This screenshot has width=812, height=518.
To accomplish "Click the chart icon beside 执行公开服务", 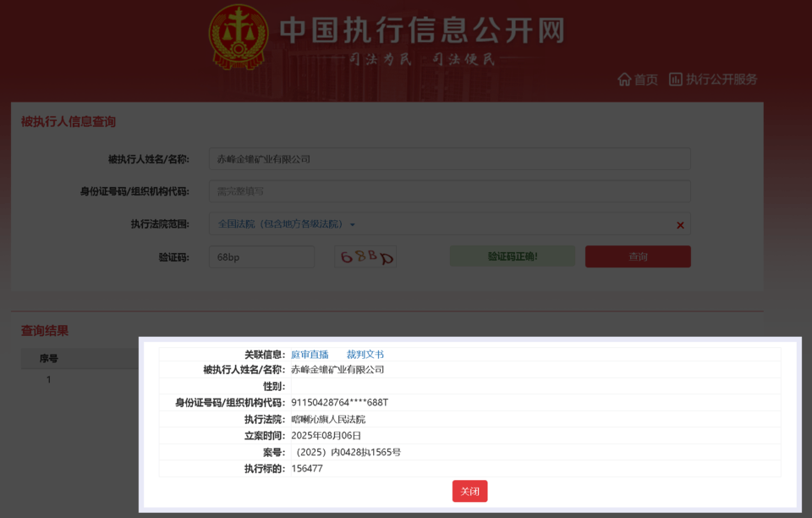I will (x=675, y=80).
